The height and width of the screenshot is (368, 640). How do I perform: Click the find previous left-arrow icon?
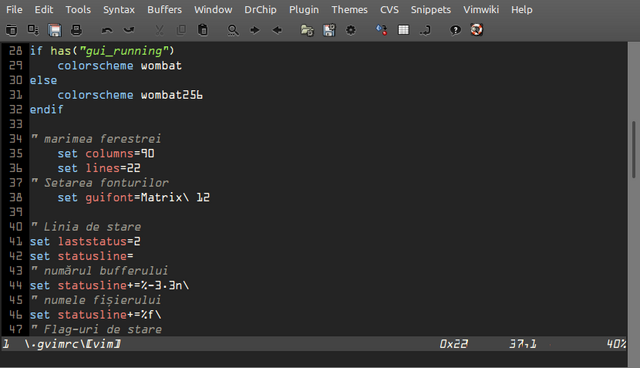[x=277, y=30]
